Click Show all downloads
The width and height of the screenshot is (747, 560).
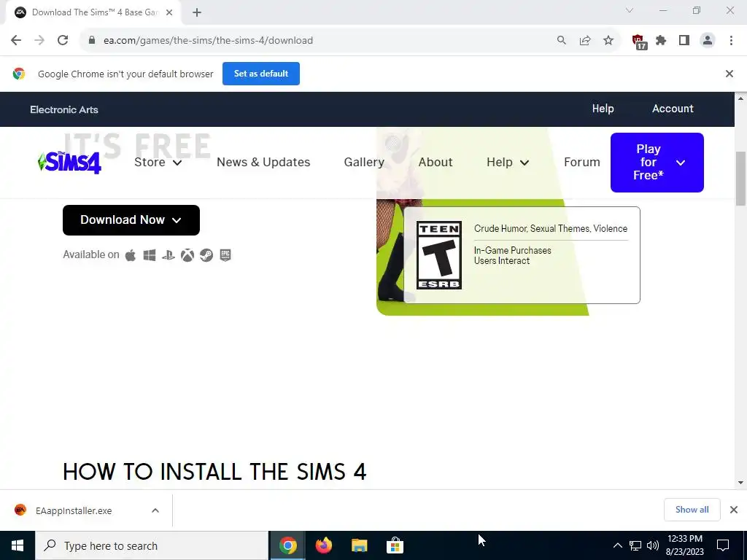coord(692,510)
